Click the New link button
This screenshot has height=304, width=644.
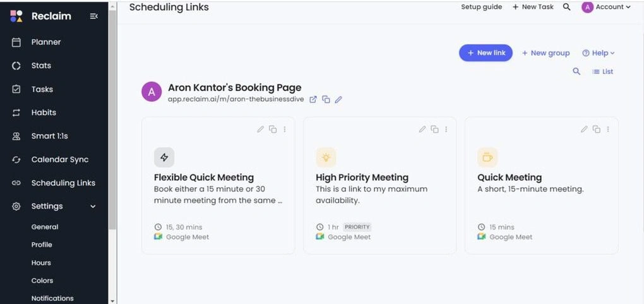click(486, 53)
